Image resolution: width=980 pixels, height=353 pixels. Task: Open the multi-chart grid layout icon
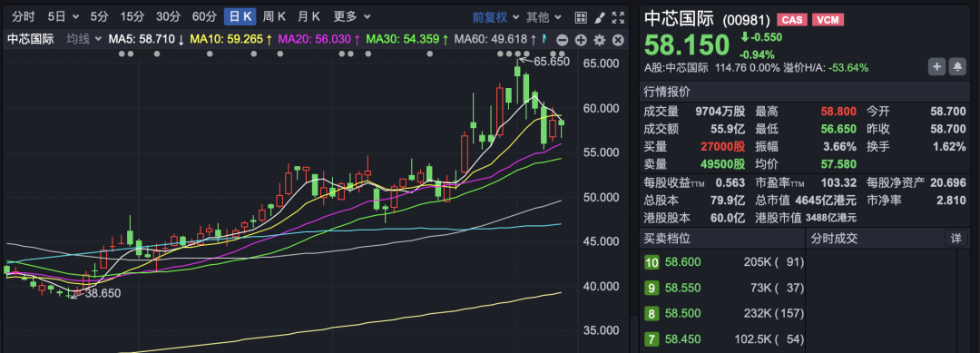pyautogui.click(x=581, y=17)
